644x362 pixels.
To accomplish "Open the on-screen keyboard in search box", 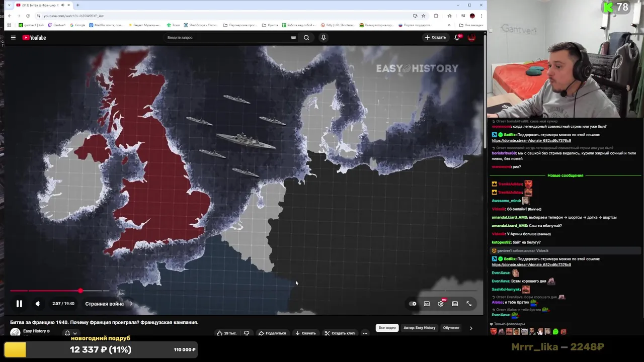I will pos(293,38).
